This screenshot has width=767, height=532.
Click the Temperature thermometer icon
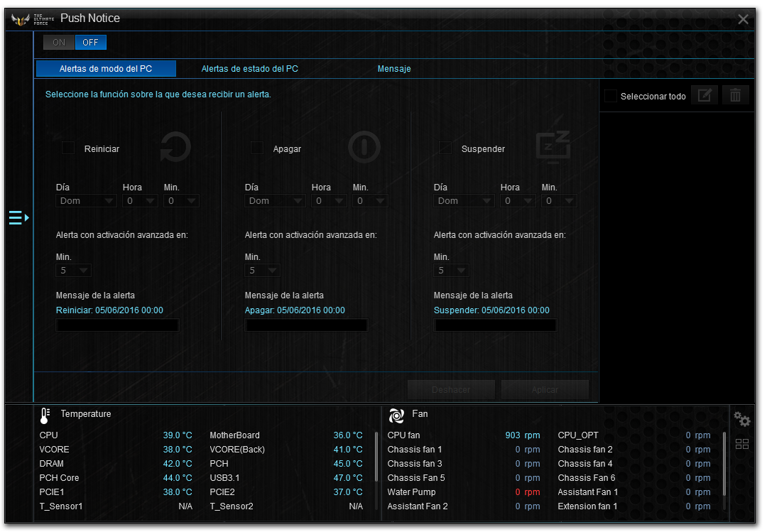tap(45, 416)
